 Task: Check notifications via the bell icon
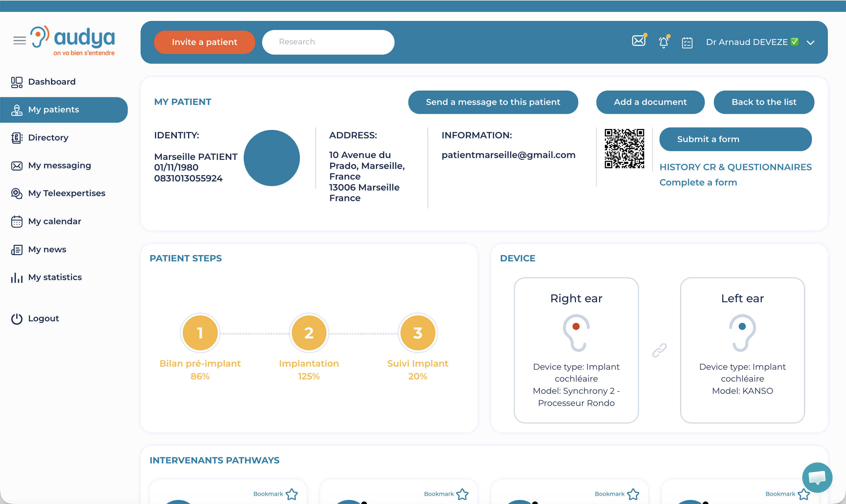(x=663, y=42)
